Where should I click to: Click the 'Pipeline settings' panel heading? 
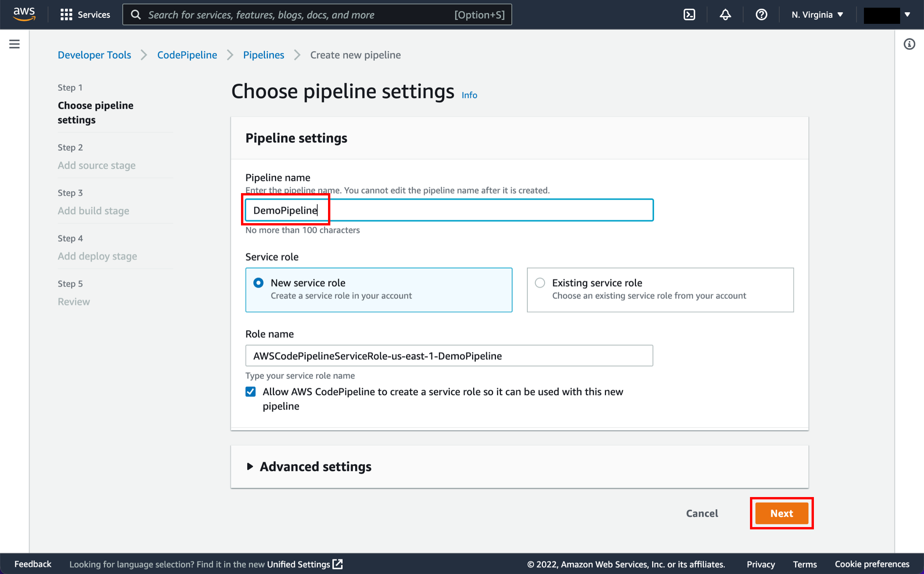click(x=296, y=138)
